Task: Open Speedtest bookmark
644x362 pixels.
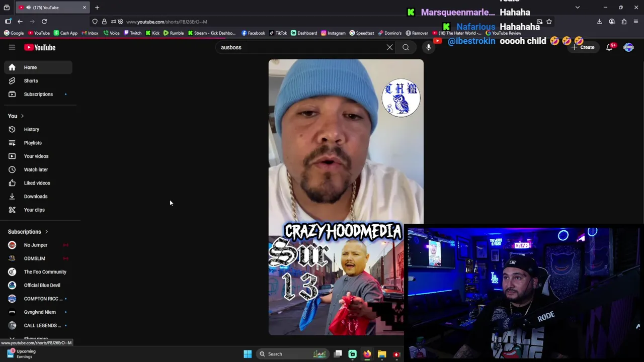Action: coord(362,33)
